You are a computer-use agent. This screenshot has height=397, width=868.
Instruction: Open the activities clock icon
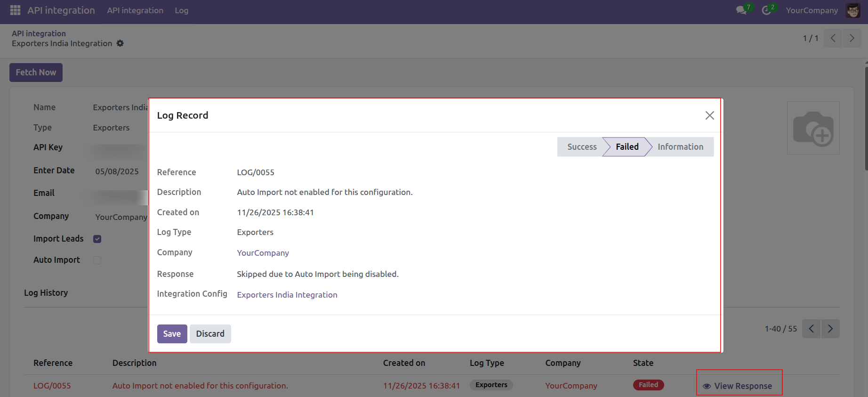(766, 10)
